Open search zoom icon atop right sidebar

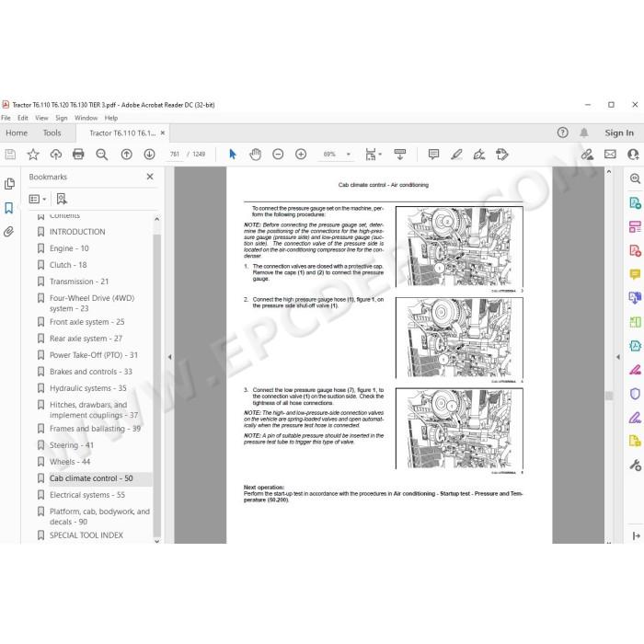(635, 178)
